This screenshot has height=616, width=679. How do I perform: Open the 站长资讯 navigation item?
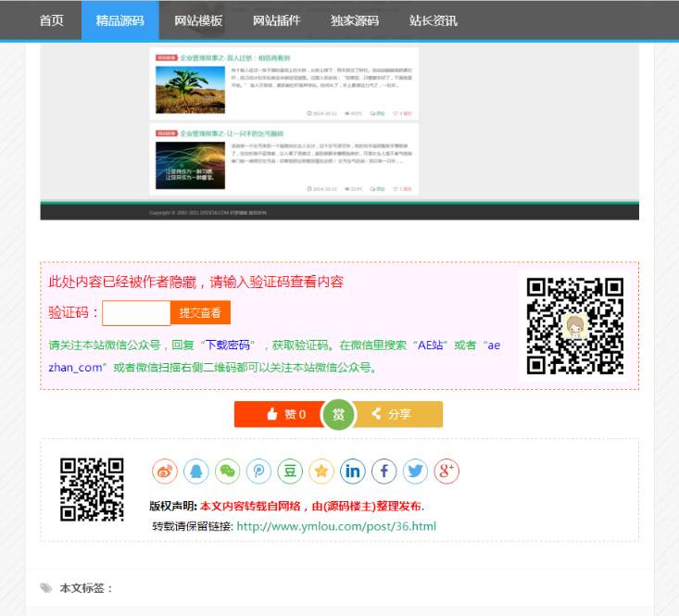[x=434, y=20]
